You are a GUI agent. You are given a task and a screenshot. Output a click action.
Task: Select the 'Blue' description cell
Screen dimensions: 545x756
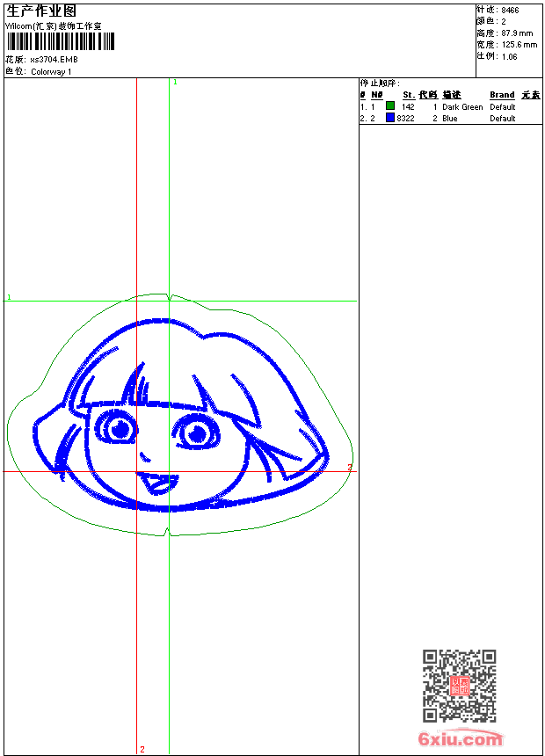click(449, 119)
